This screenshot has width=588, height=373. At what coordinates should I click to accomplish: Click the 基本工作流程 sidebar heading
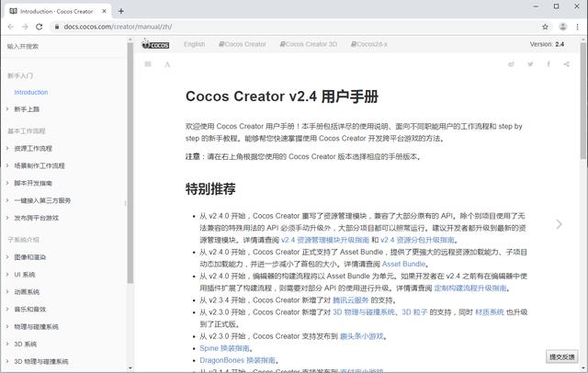click(27, 131)
